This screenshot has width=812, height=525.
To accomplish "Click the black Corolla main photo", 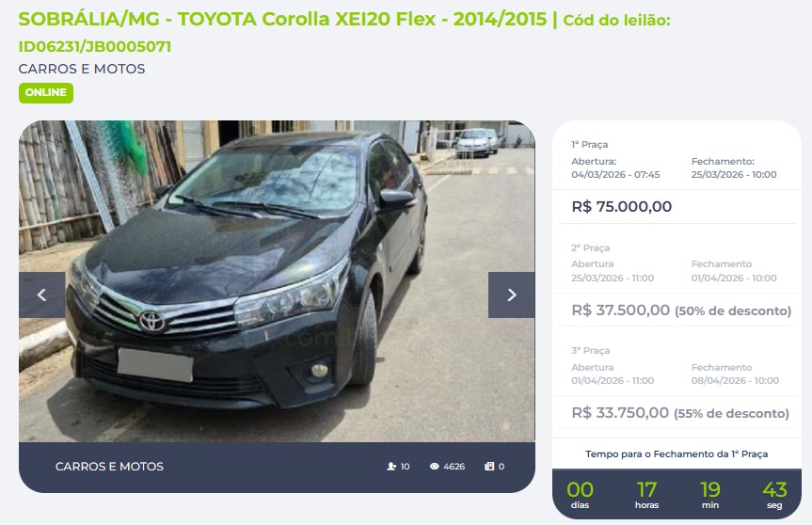I will click(x=277, y=281).
